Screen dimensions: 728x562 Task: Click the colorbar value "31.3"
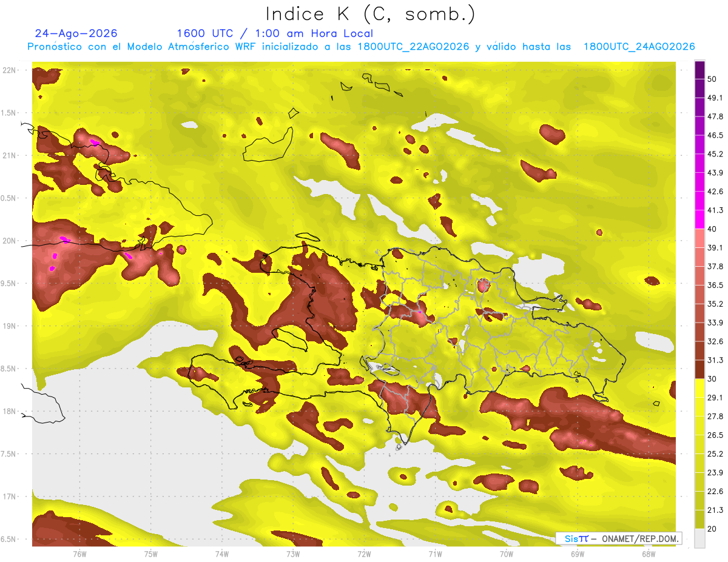715,360
